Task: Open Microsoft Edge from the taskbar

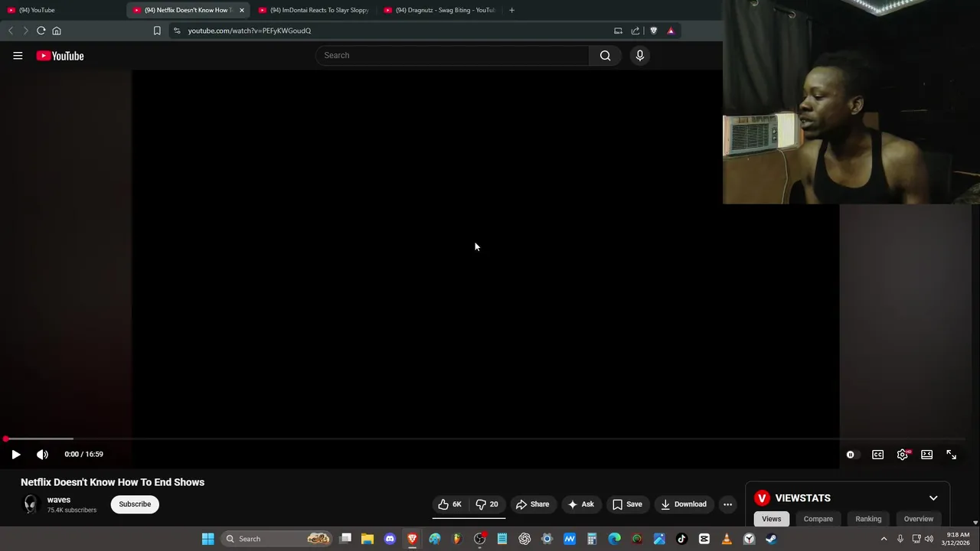Action: [x=614, y=539]
